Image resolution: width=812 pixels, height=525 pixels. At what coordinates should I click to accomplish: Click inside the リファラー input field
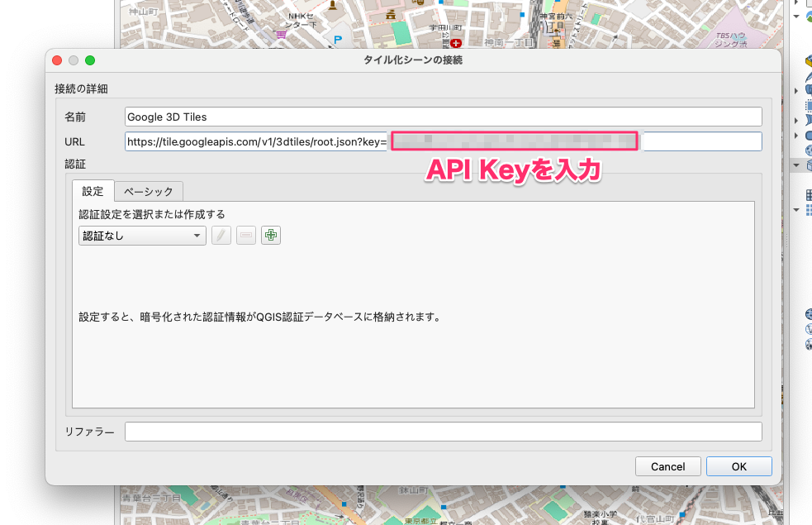[443, 431]
